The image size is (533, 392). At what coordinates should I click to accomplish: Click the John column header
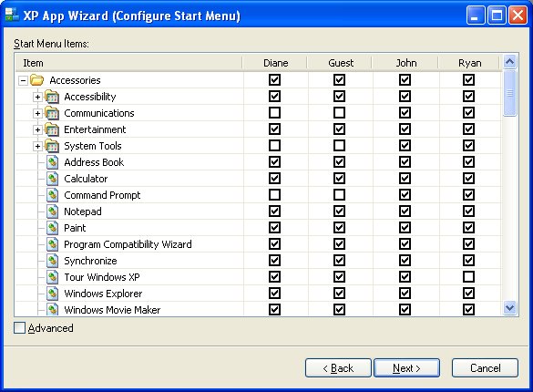(x=405, y=63)
